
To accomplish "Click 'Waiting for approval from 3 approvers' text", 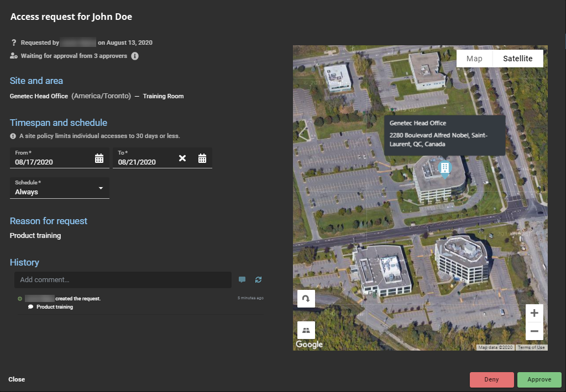I will 74,56.
